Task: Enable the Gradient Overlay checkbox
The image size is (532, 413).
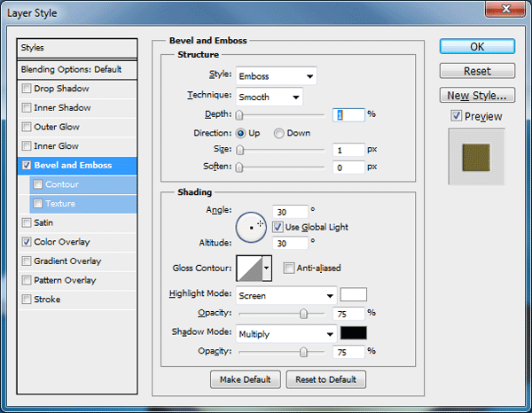Action: [26, 261]
